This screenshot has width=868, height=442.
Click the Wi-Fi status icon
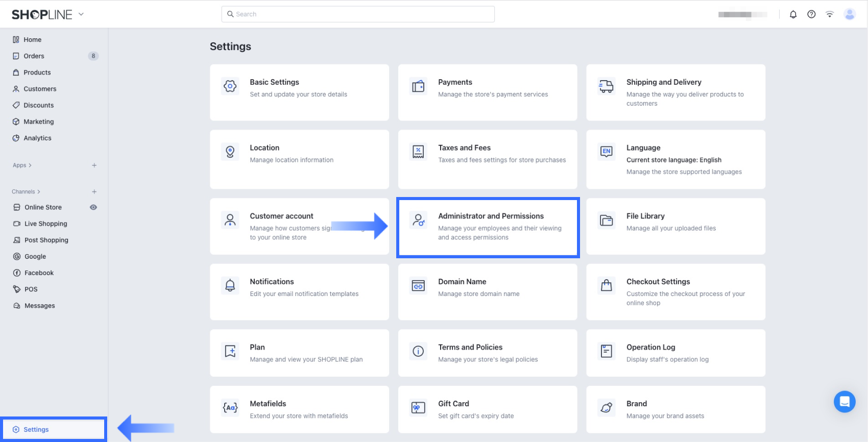coord(830,14)
